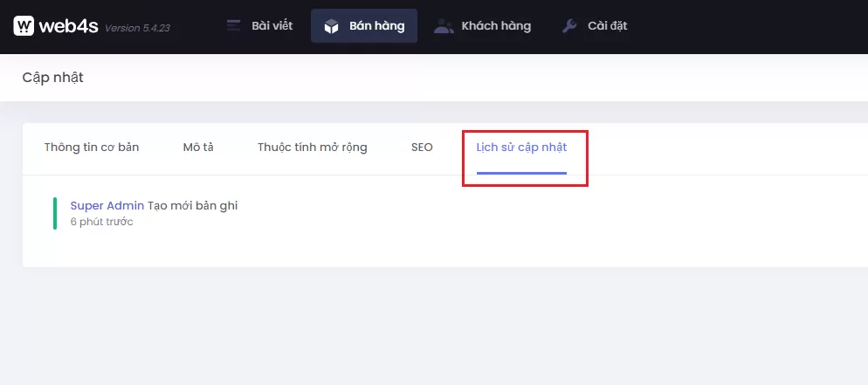
Task: Click the web4s logo icon
Action: [x=24, y=26]
